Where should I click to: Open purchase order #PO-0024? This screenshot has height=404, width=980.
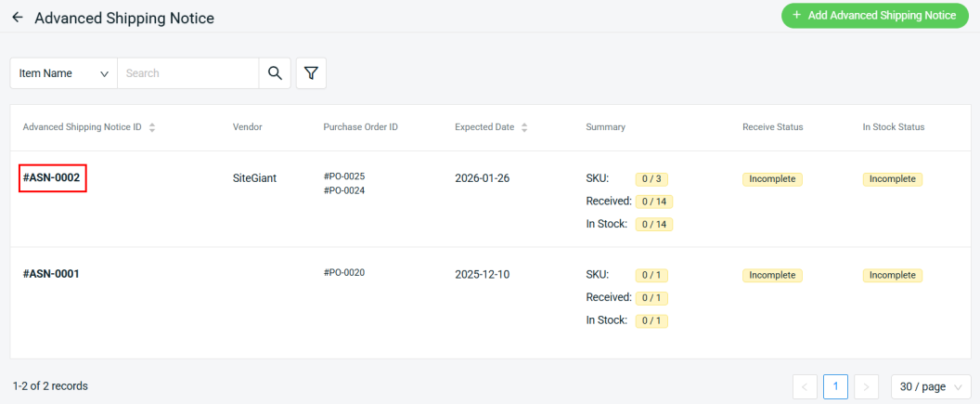(344, 189)
